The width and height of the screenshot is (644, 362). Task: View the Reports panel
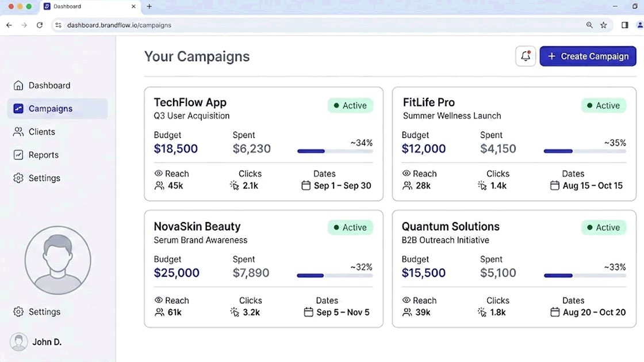[43, 155]
